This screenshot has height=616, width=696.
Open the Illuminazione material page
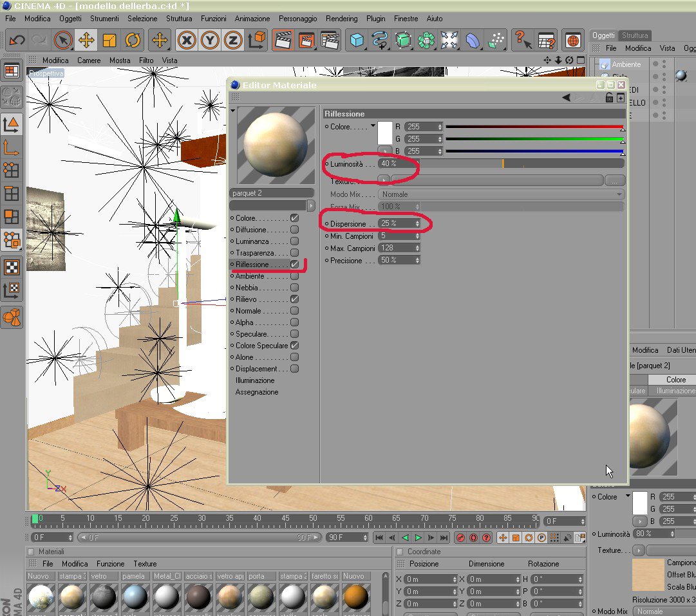pos(255,380)
